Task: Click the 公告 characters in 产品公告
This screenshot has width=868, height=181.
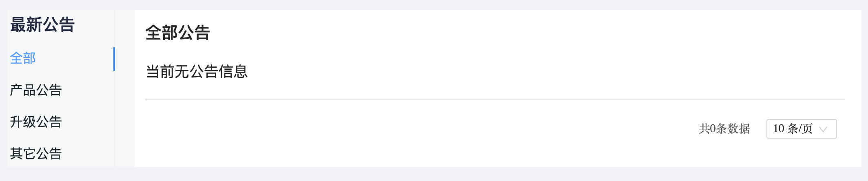Action: coord(49,90)
